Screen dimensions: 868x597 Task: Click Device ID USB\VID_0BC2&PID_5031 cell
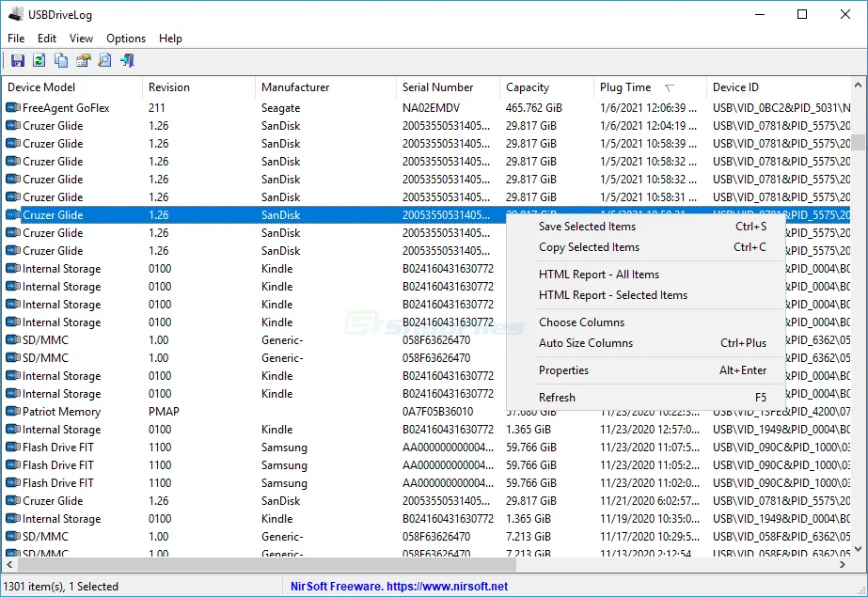(x=781, y=108)
